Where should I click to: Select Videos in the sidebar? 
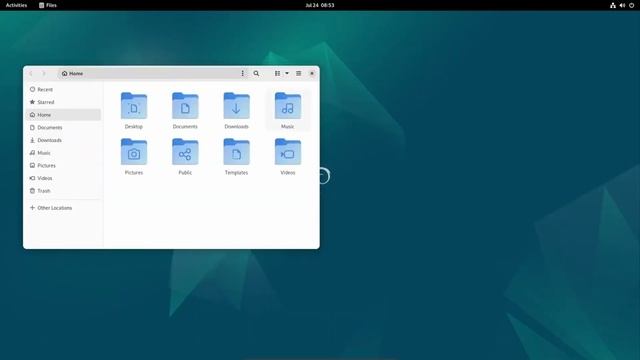pyautogui.click(x=63, y=178)
